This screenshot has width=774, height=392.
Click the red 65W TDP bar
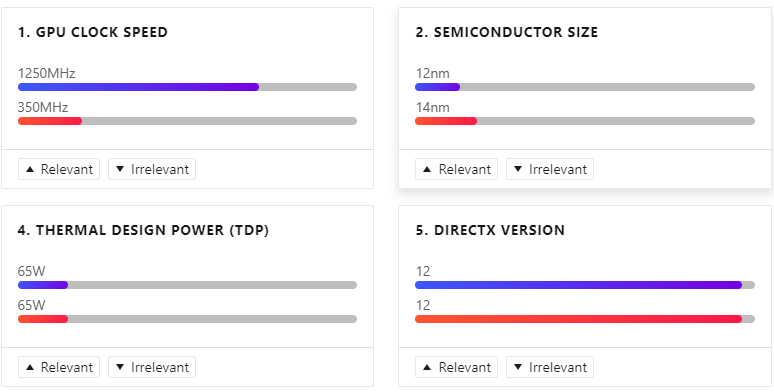43,319
